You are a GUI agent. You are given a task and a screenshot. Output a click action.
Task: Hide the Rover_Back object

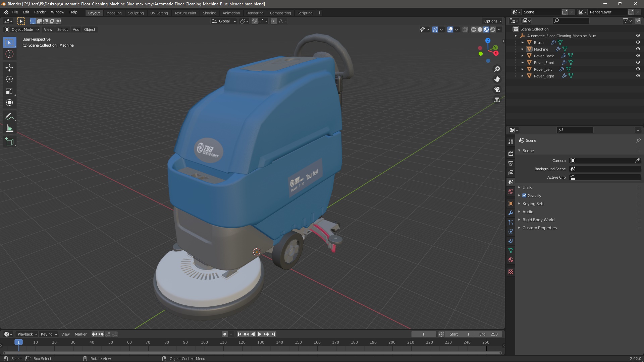coord(638,56)
